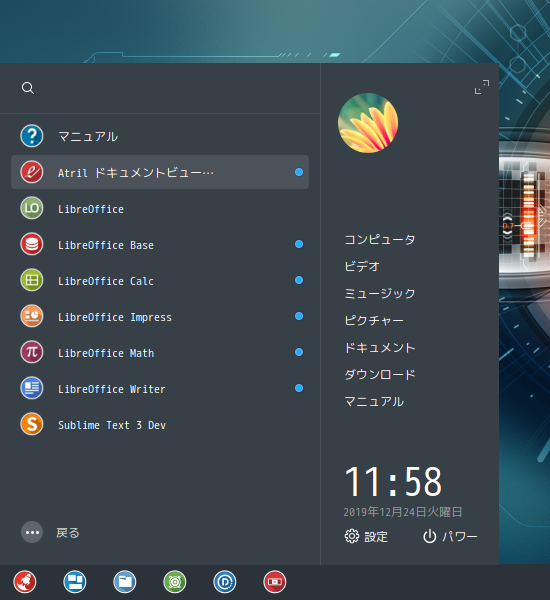Click the power symbol icon
Viewport: 550px width, 600px height.
click(x=429, y=536)
